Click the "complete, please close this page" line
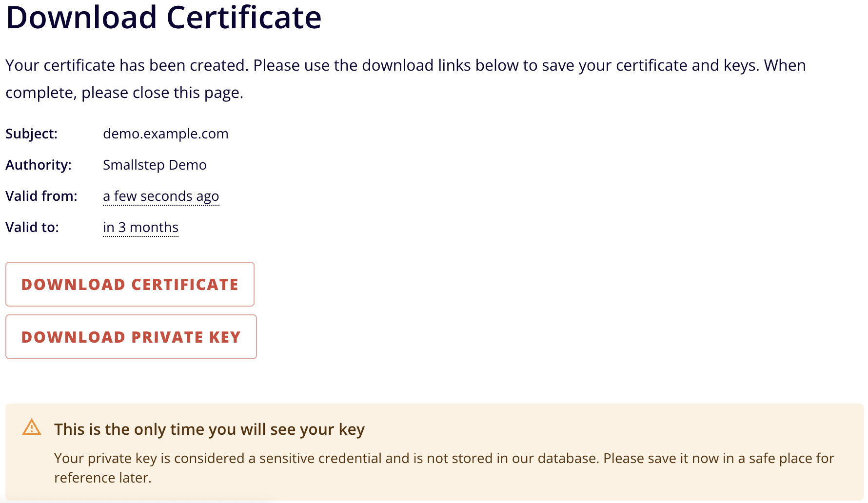This screenshot has height=503, width=868. [124, 93]
